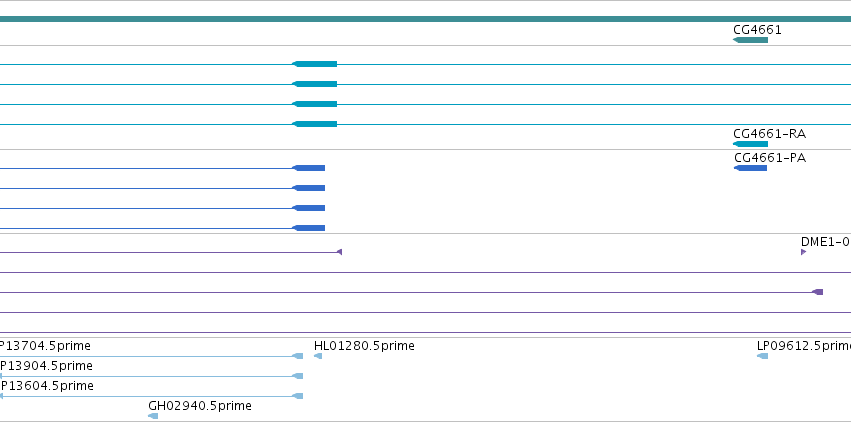Click the CG4661 gene label
The image size is (851, 422).
[757, 30]
